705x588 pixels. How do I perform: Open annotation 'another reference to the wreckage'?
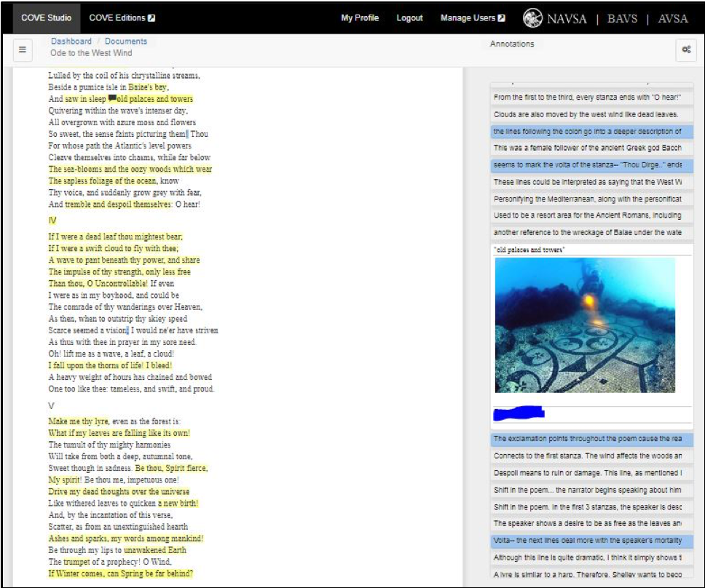point(591,232)
